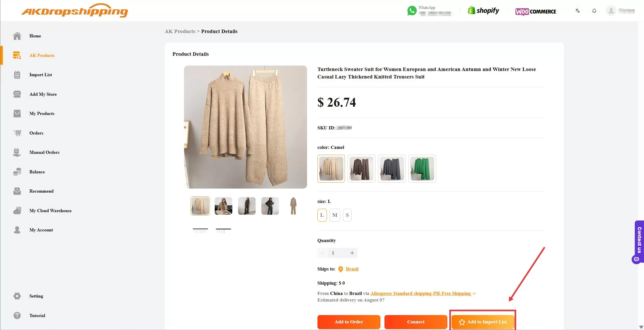Open the WhatsApp contact icon
Viewport: 644px width, 330px height.
click(412, 11)
